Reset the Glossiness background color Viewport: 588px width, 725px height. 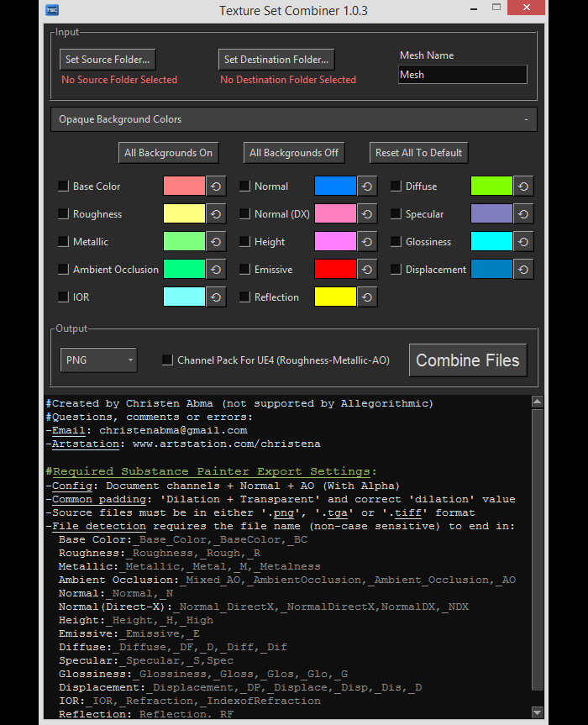pos(523,242)
